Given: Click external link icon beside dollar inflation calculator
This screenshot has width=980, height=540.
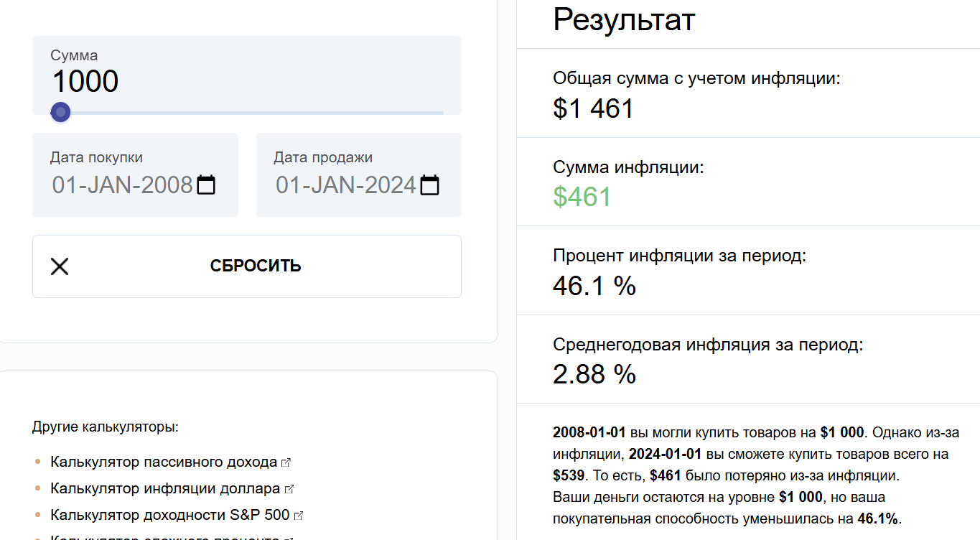Looking at the screenshot, I should [x=289, y=489].
